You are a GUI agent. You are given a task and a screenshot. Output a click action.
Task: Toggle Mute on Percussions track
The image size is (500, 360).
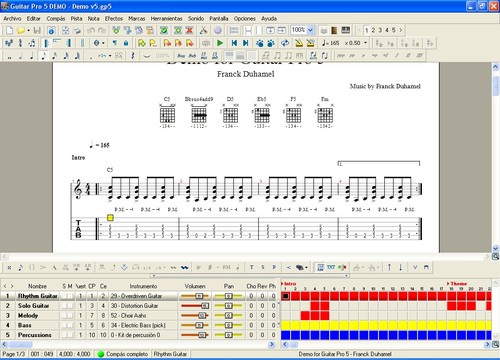70,335
